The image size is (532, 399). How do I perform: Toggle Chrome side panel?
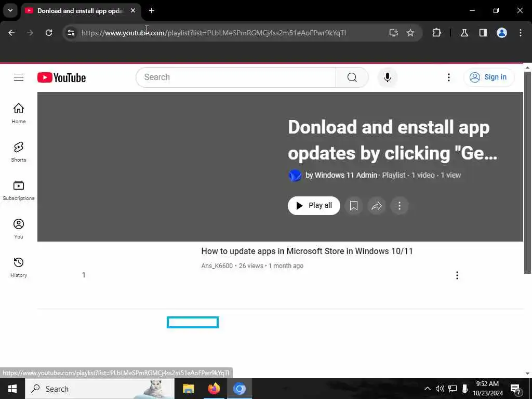coord(483,33)
